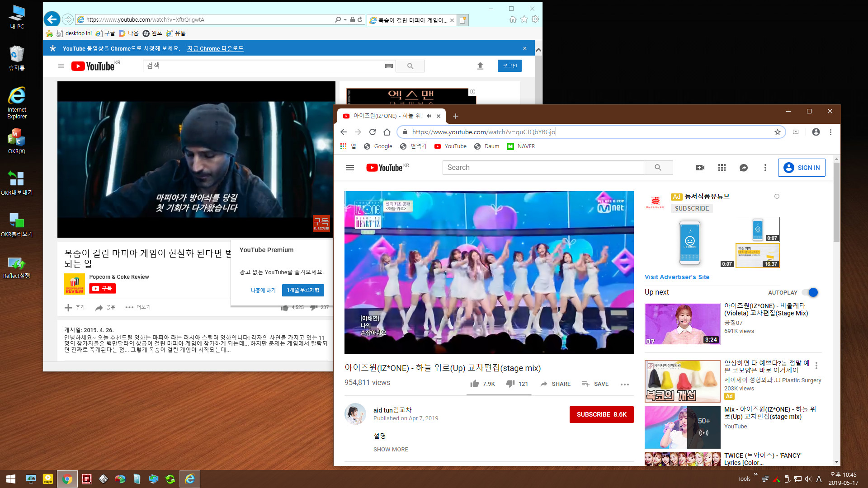The height and width of the screenshot is (488, 868).
Task: Open YouTube apps grid icon
Action: 722,168
